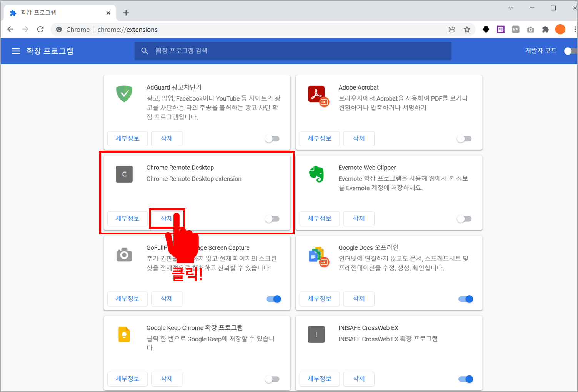The width and height of the screenshot is (578, 392).
Task: Enable the AdGuard extension toggle
Action: (272, 139)
